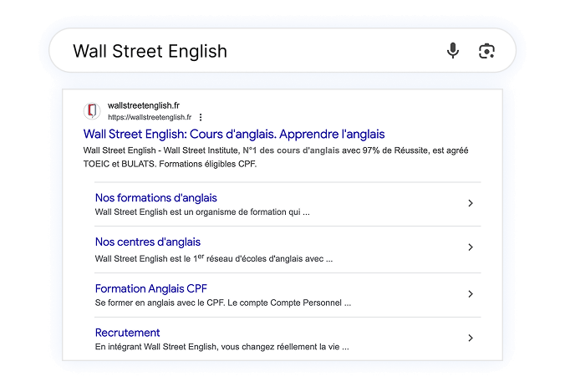565x392 pixels.
Task: Expand the chevron beside Nos formations d'anglais
Action: point(471,203)
